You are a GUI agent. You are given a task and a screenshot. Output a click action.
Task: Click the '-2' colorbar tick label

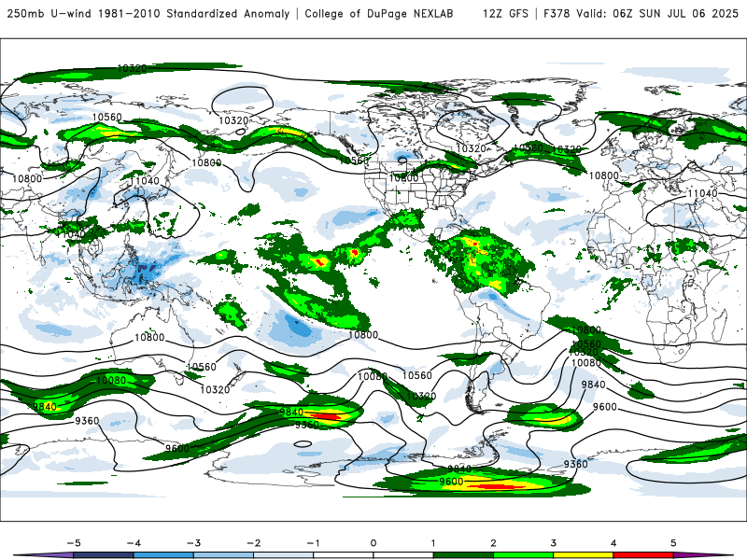(x=253, y=543)
